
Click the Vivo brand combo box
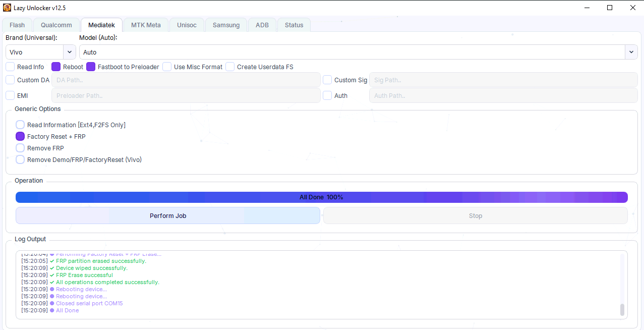tap(41, 52)
